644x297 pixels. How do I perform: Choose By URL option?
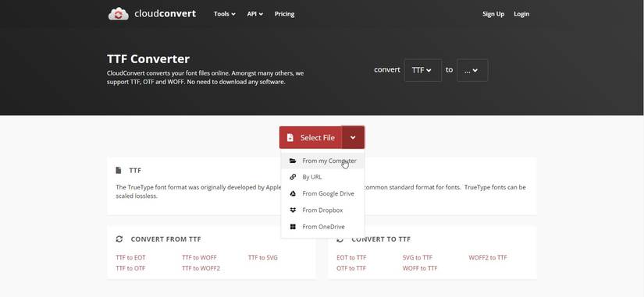[x=322, y=177]
